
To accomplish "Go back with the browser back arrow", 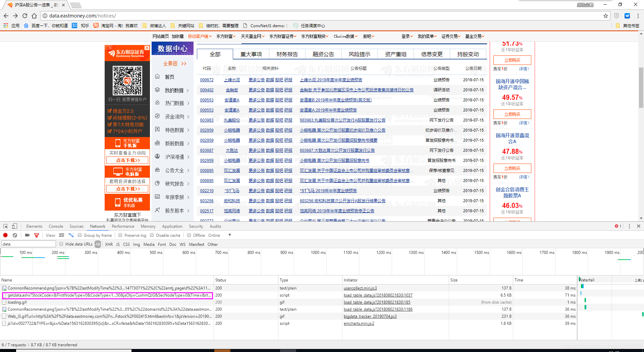I will click(6, 16).
